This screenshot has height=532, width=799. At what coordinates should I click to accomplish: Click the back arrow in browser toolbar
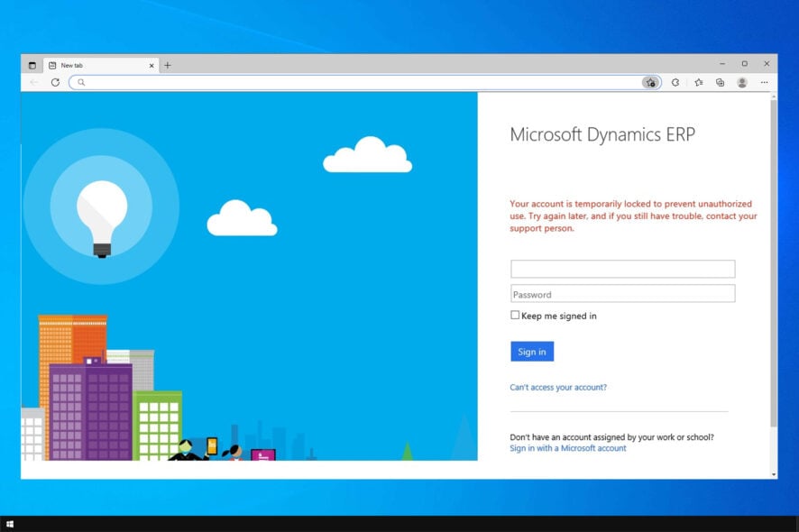pyautogui.click(x=34, y=82)
